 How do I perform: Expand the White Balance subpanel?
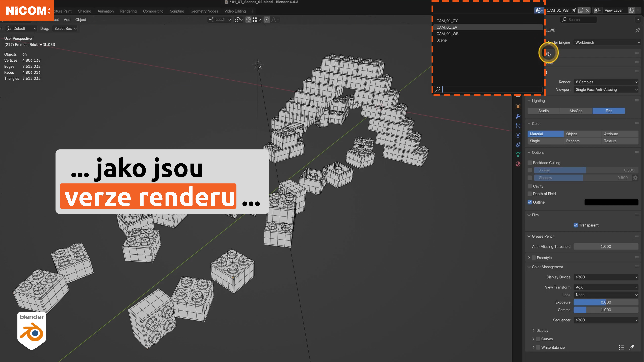[x=533, y=347]
